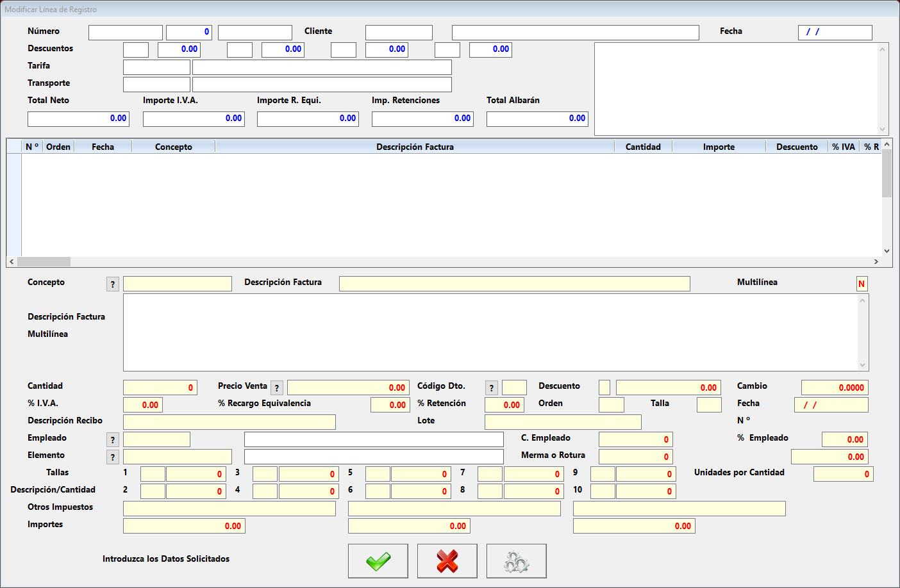Focus the first Importes amount field
Viewport: 900px width, 588px height.
tap(184, 526)
